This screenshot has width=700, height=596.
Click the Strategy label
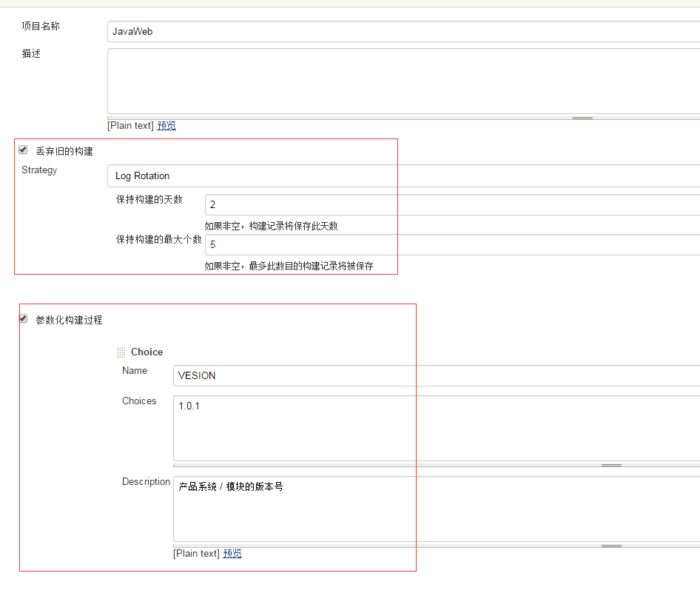[39, 170]
